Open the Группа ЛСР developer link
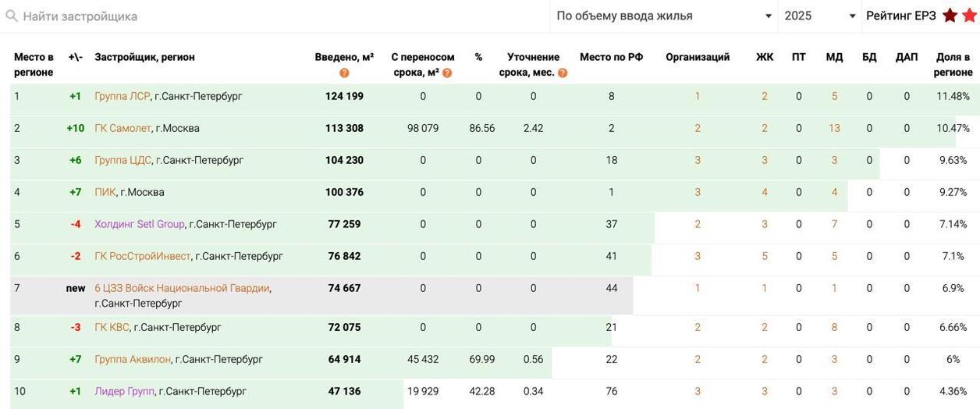980x409 pixels. point(122,97)
